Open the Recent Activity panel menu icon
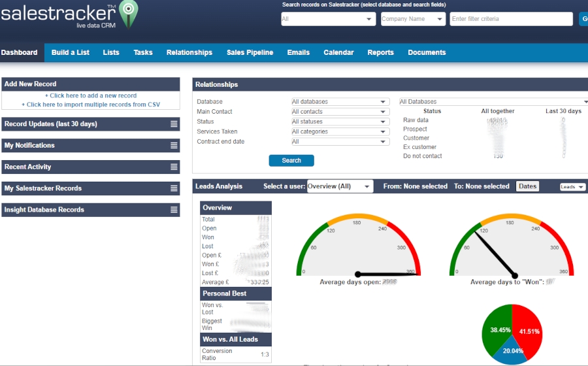This screenshot has height=366, width=588. point(174,167)
